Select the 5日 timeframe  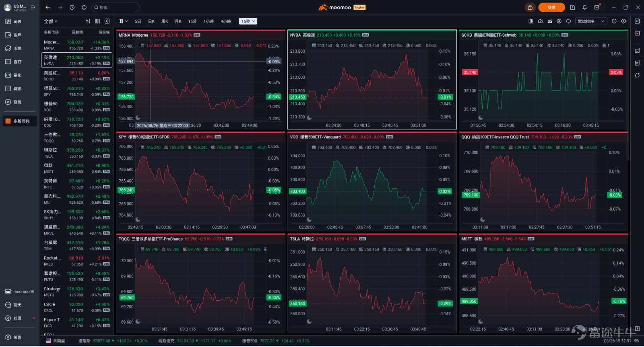[x=138, y=21]
